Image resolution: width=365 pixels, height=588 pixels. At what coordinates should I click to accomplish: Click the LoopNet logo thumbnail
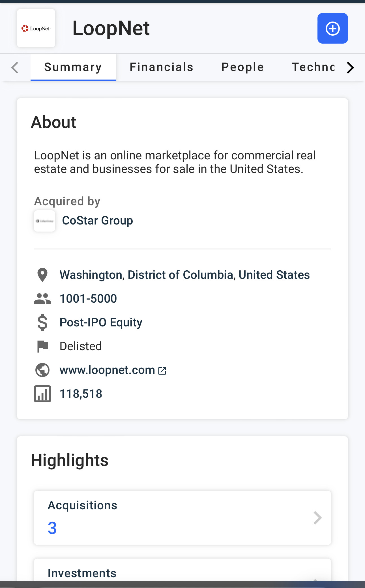point(36,28)
